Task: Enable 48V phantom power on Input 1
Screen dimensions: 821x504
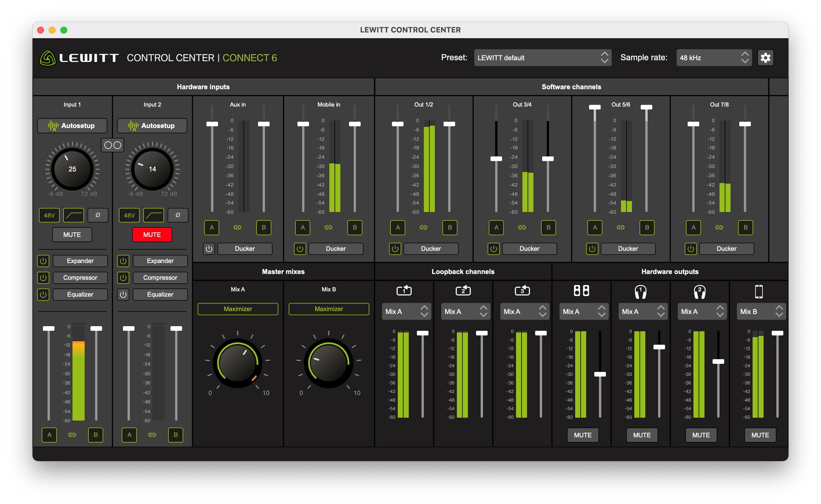Action: coord(49,215)
